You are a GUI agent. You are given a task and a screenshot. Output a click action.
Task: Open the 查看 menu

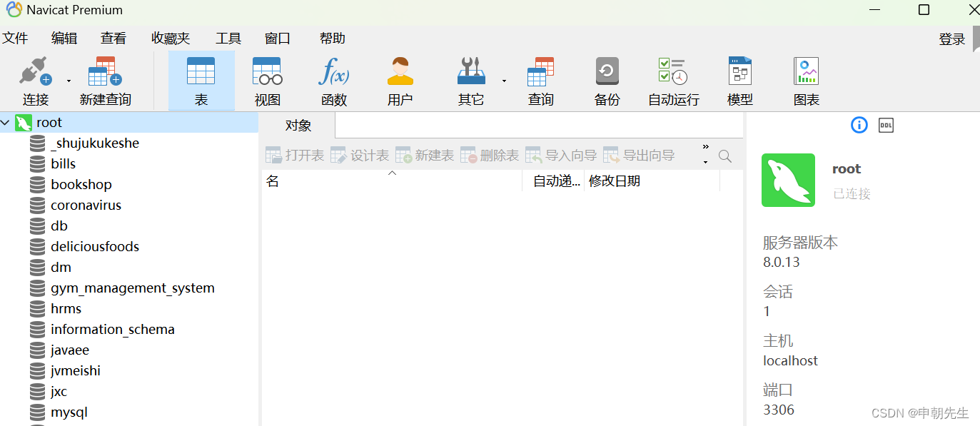(113, 39)
